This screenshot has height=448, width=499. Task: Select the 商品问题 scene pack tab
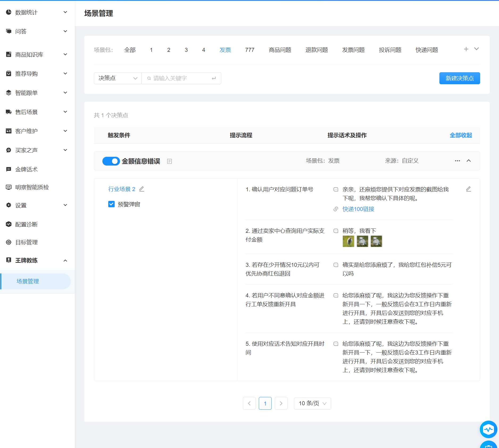(280, 50)
